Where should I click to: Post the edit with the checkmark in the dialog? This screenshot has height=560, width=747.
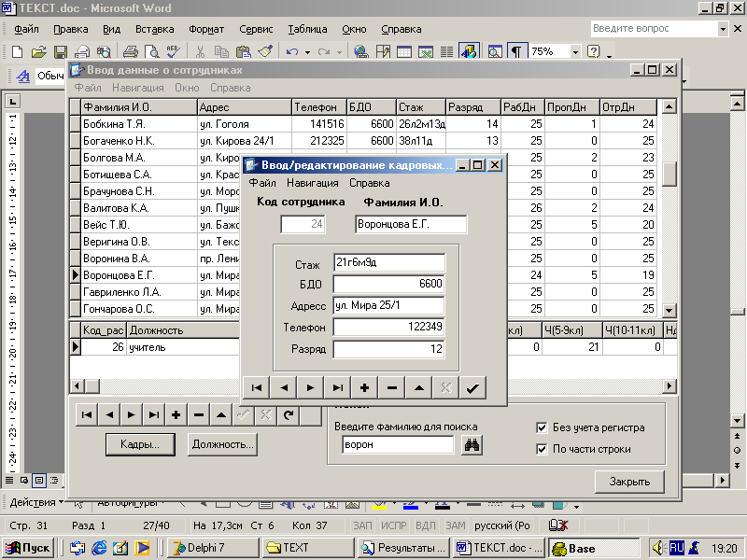coord(472,388)
